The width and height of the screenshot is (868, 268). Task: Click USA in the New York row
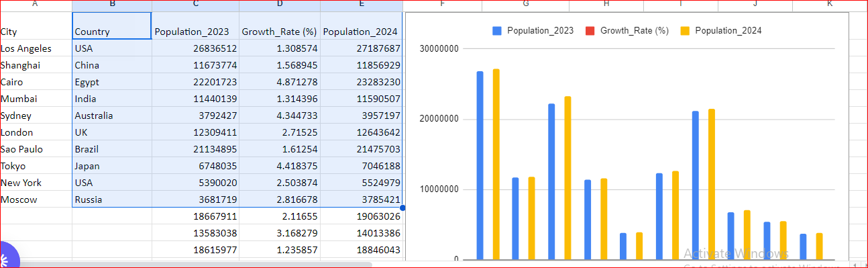[111, 183]
